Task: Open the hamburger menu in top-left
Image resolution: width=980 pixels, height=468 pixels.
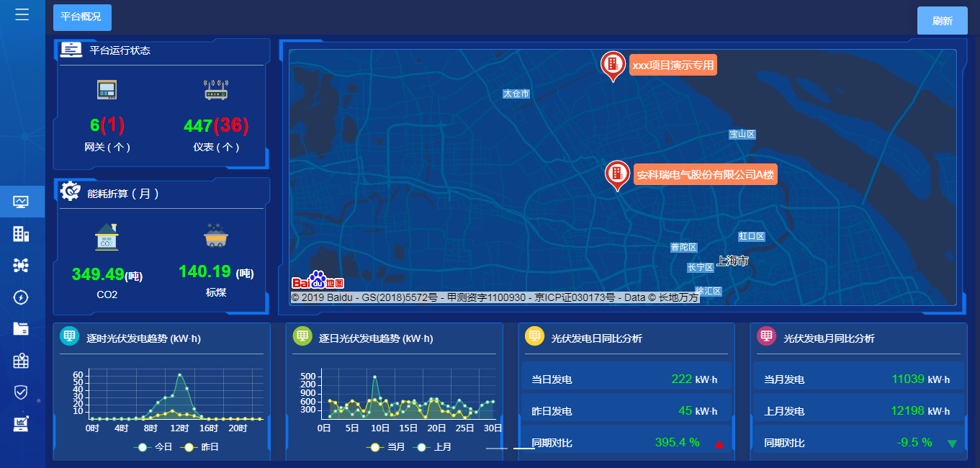Action: tap(22, 15)
